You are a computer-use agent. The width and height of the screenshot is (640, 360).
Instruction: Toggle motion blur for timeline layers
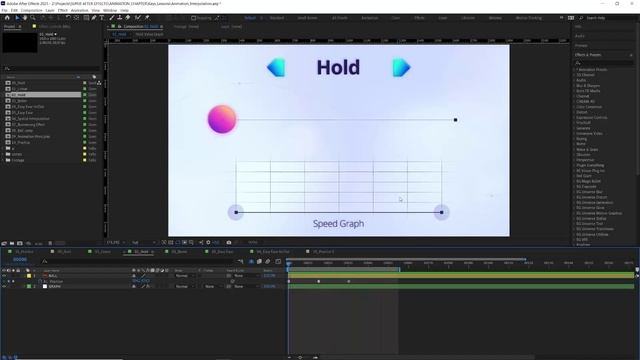click(x=268, y=261)
